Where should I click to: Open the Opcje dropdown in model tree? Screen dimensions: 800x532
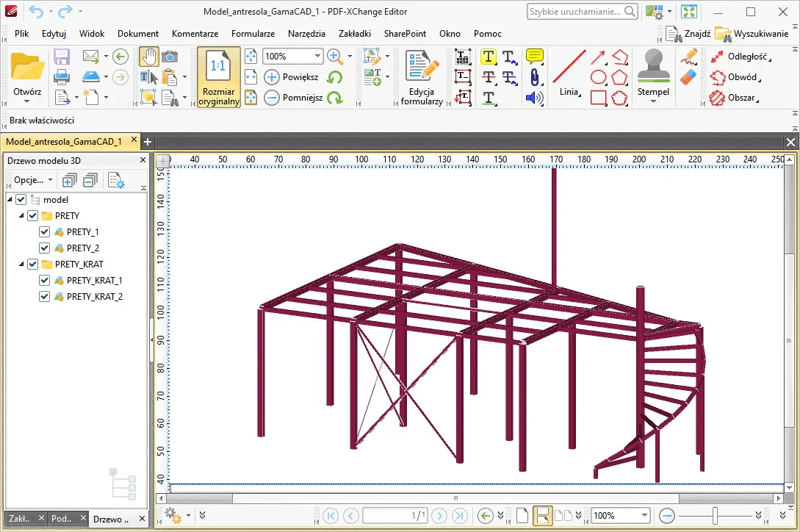pos(34,180)
